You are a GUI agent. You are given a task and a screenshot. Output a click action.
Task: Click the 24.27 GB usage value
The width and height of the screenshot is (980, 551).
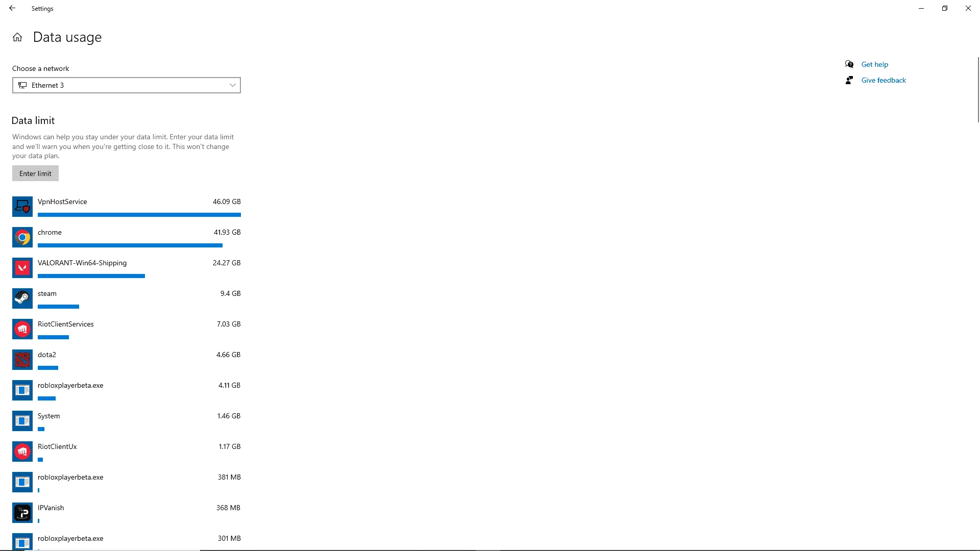(x=227, y=263)
